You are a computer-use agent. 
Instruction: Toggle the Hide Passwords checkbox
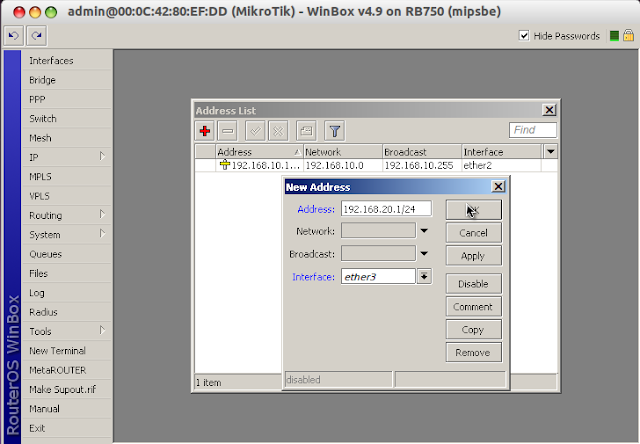click(x=524, y=36)
